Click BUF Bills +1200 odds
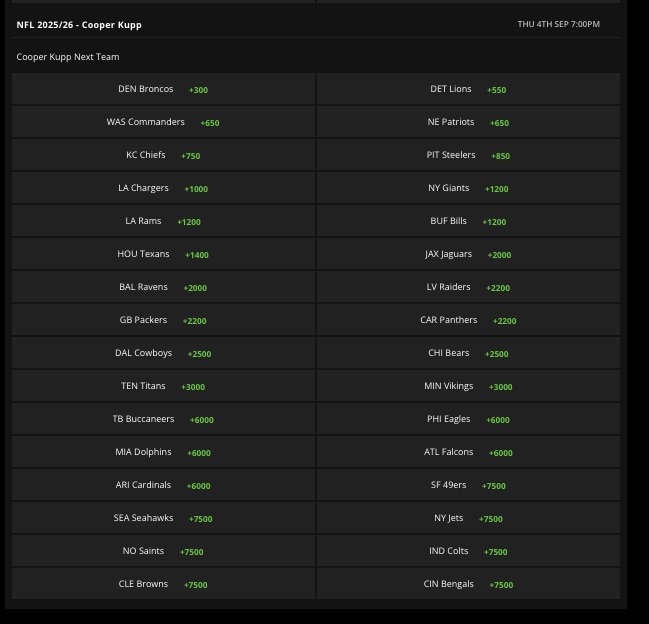 (468, 221)
